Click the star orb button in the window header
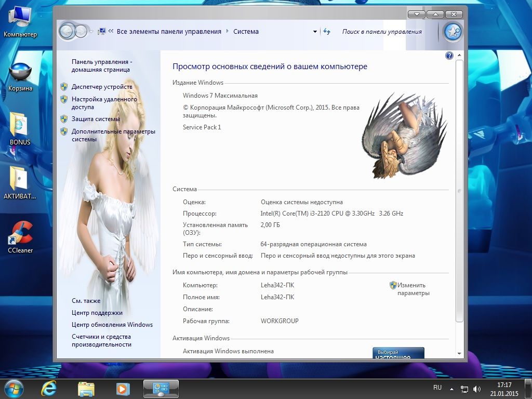This screenshot has height=399, width=532. point(453,32)
